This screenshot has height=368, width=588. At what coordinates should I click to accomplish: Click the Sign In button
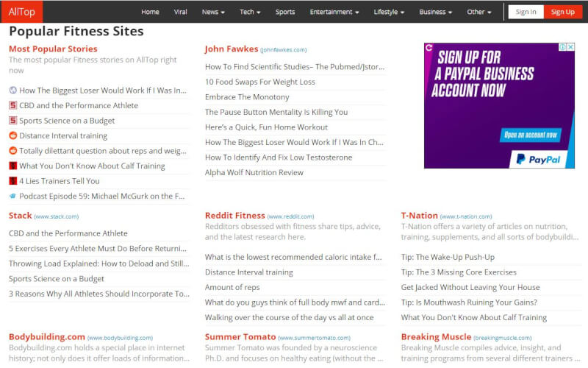click(526, 12)
